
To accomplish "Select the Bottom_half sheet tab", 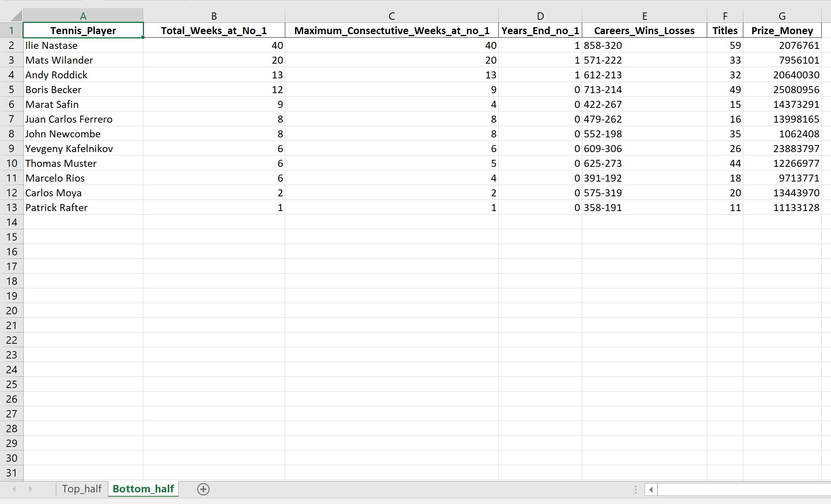I will pyautogui.click(x=143, y=489).
